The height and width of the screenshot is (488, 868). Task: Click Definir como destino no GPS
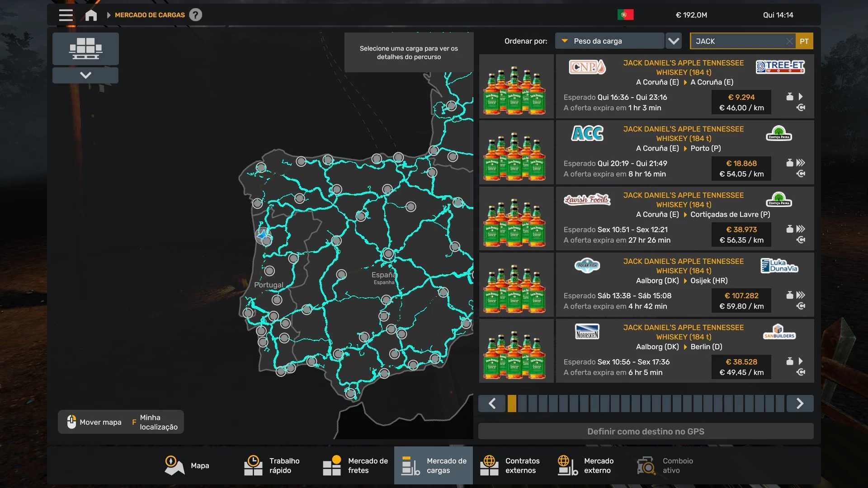[x=646, y=432]
